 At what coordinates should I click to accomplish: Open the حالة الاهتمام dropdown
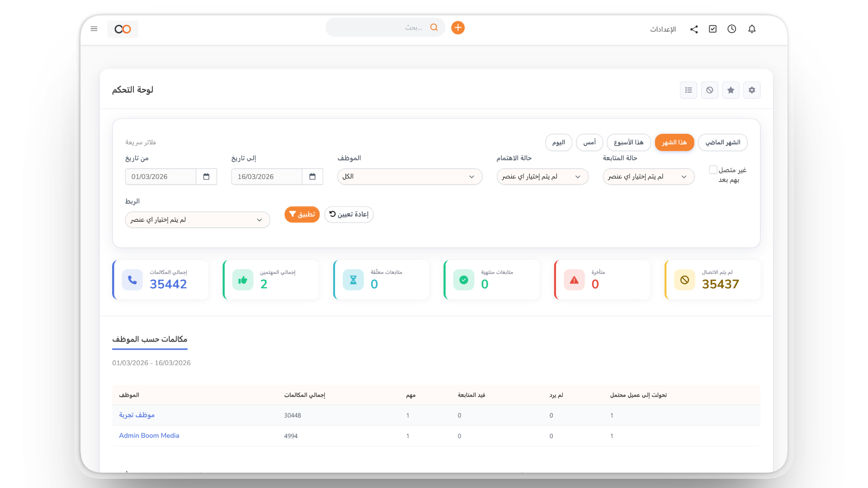[542, 177]
